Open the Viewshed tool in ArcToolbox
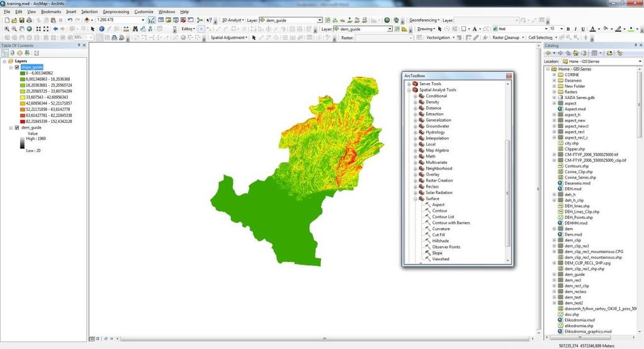The width and height of the screenshot is (644, 349). (x=441, y=260)
